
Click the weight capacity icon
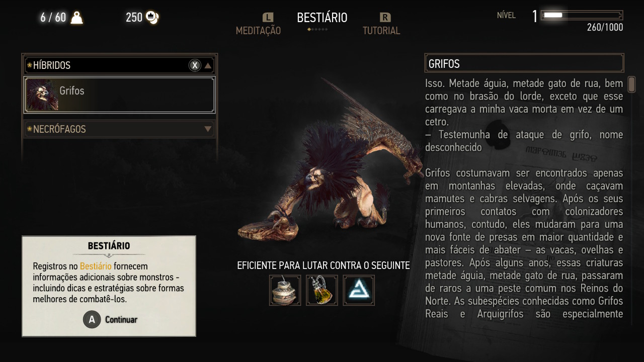(76, 18)
